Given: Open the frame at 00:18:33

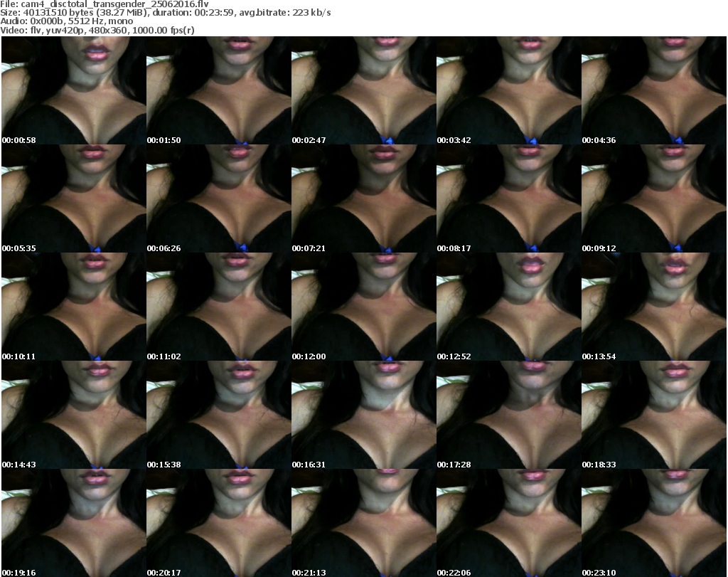Looking at the screenshot, I should 654,415.
